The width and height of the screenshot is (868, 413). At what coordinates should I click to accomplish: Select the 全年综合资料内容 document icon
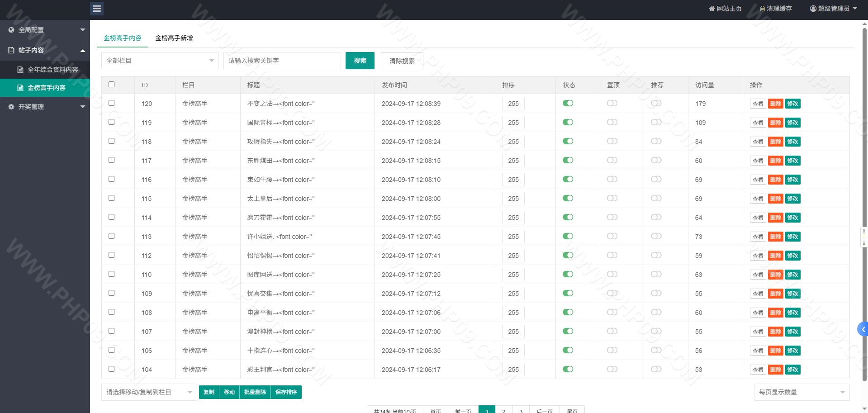click(20, 70)
